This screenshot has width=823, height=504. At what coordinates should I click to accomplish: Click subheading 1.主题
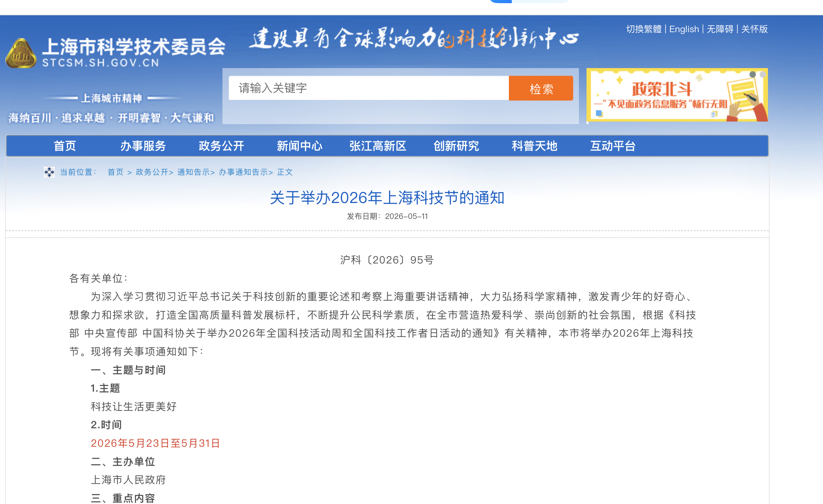click(105, 388)
